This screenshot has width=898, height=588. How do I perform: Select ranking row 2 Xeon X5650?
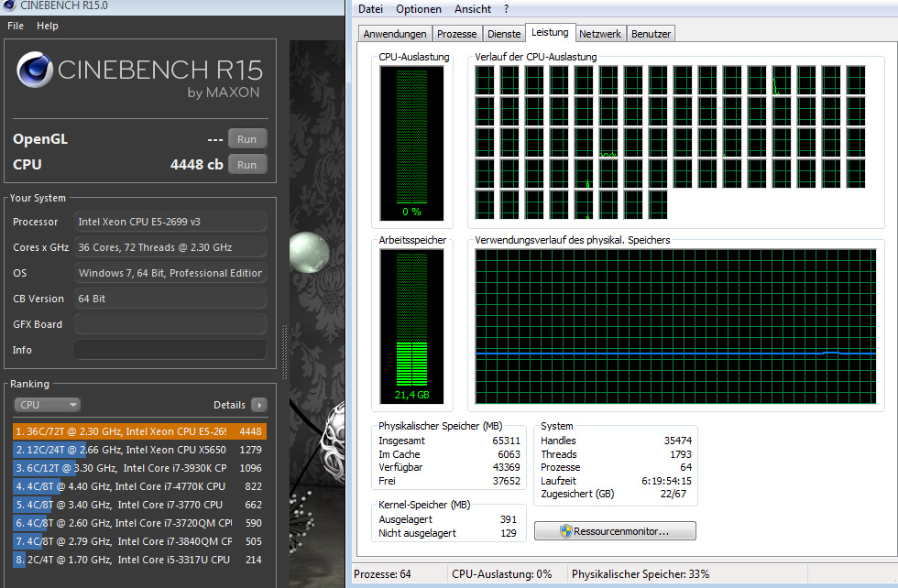[x=139, y=450]
